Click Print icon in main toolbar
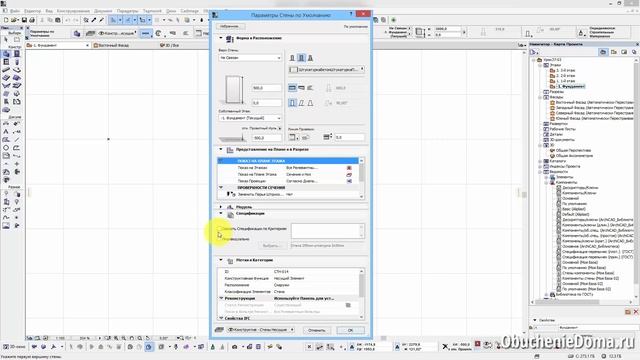The height and width of the screenshot is (360, 640). pyautogui.click(x=32, y=20)
